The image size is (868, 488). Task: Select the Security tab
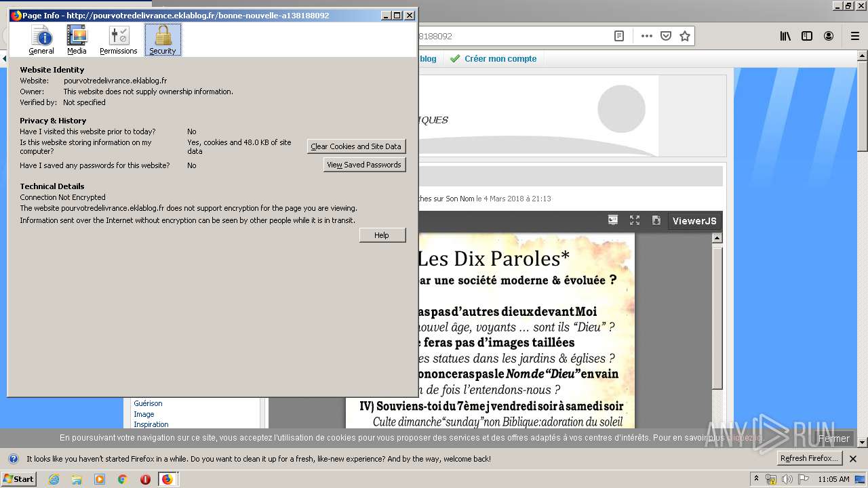pos(163,40)
